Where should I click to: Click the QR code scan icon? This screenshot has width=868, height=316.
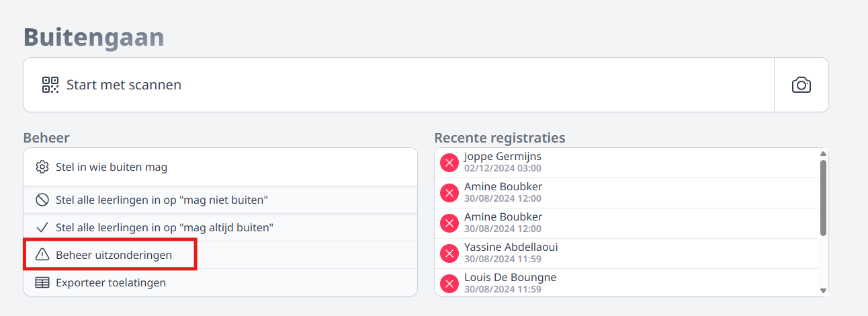pos(50,85)
